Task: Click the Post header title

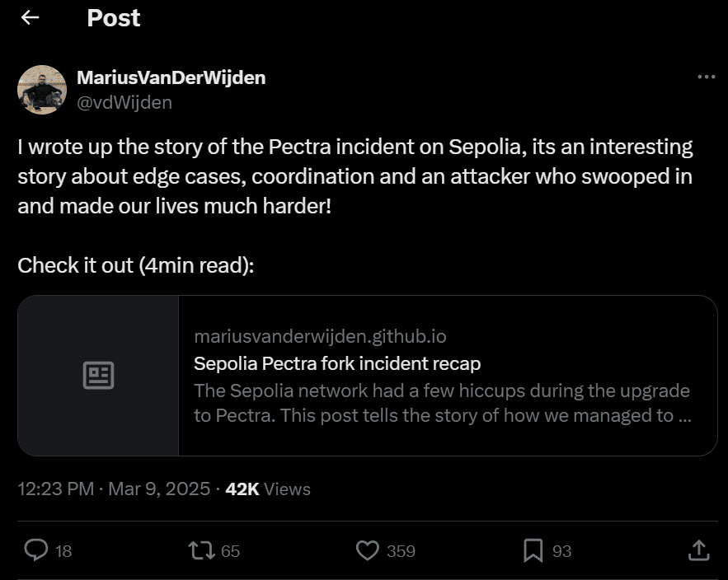Action: pos(113,17)
